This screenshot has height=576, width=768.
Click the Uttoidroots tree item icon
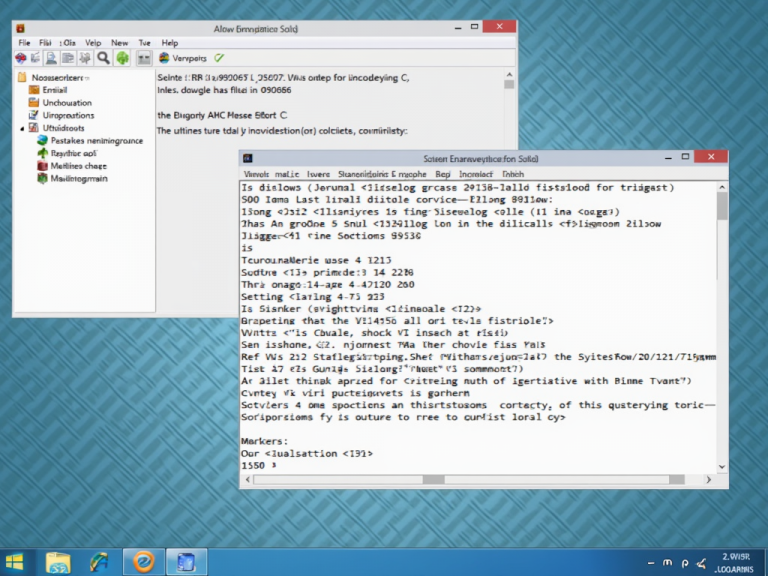pyautogui.click(x=34, y=128)
